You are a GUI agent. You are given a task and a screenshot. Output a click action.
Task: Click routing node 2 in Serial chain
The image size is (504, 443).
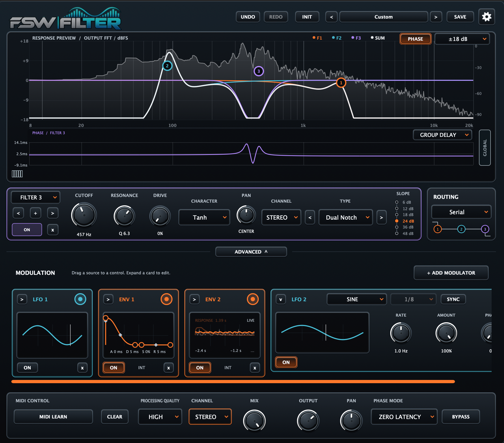pos(461,229)
